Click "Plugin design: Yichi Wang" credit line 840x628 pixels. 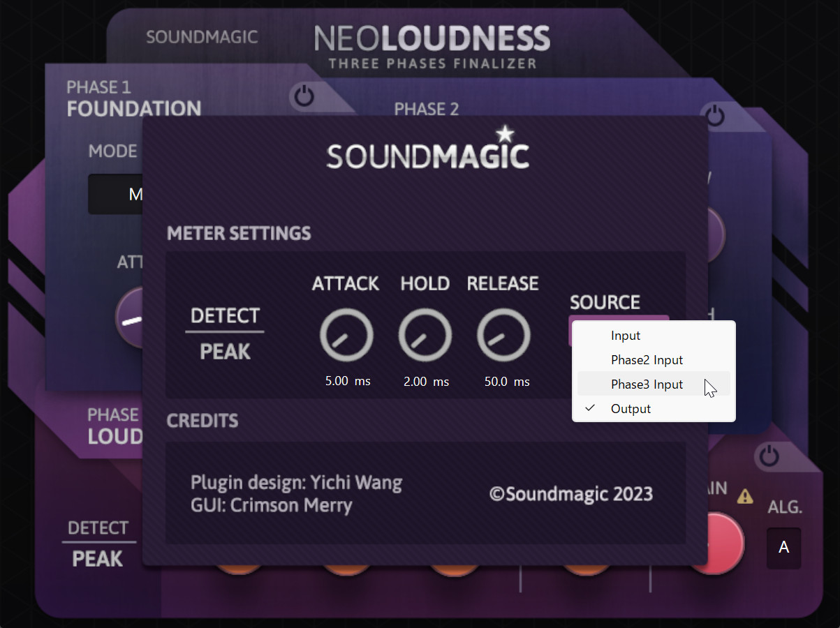(x=297, y=482)
